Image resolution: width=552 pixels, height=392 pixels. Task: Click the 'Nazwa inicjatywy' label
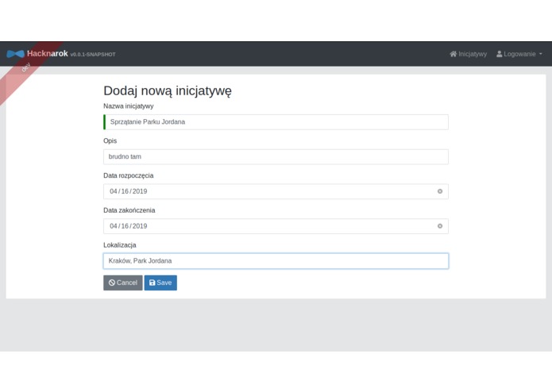pos(129,106)
